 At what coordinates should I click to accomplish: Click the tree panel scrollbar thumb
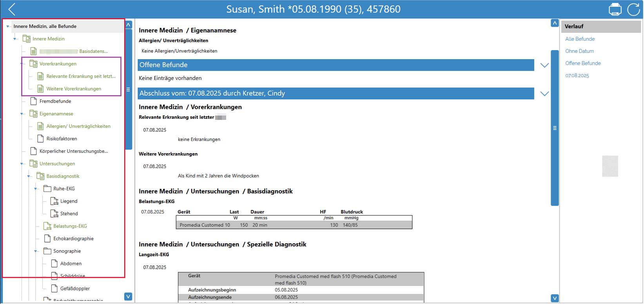(x=129, y=89)
